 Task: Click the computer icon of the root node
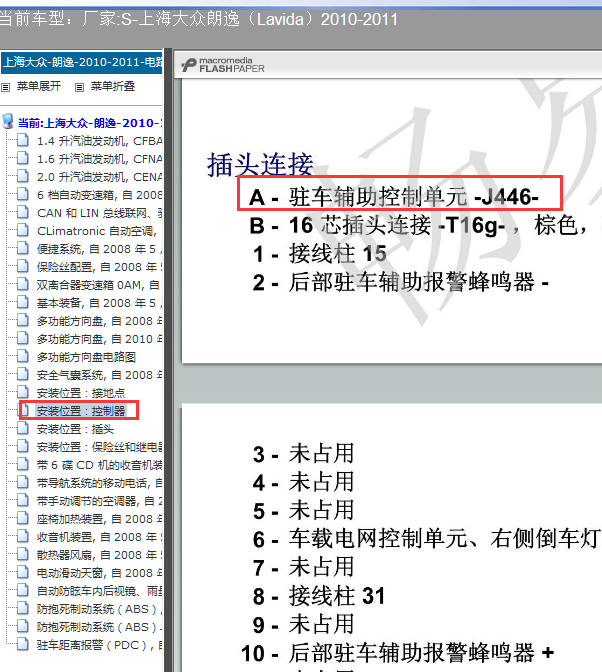pyautogui.click(x=8, y=121)
